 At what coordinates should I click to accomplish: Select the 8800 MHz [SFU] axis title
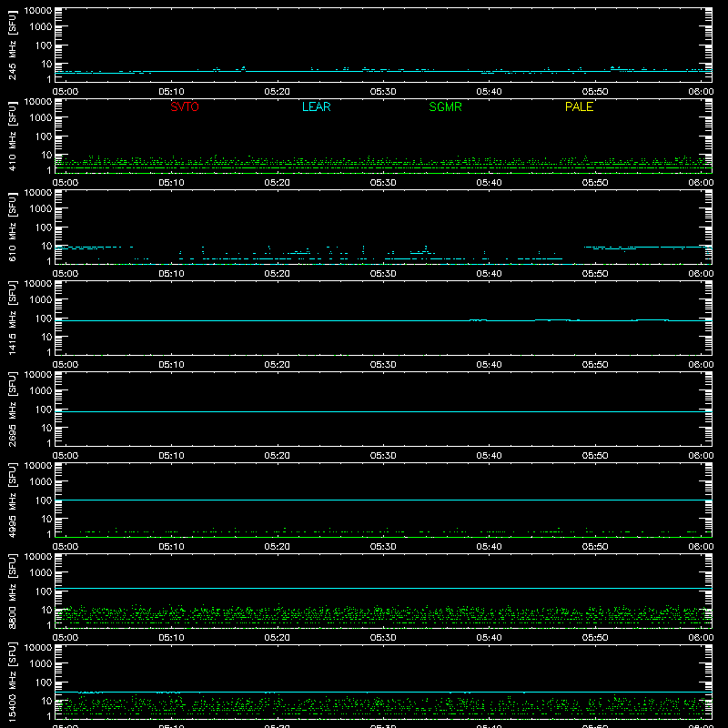[x=13, y=591]
